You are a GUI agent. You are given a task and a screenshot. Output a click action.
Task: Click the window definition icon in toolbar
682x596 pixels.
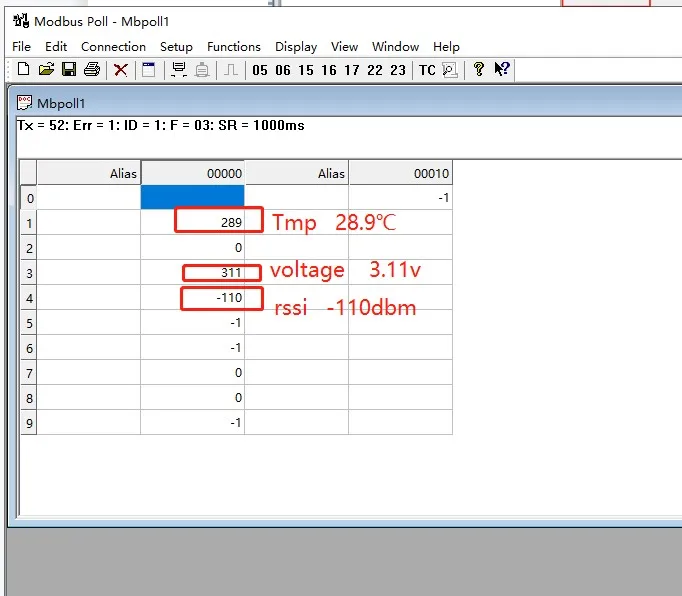[x=149, y=70]
